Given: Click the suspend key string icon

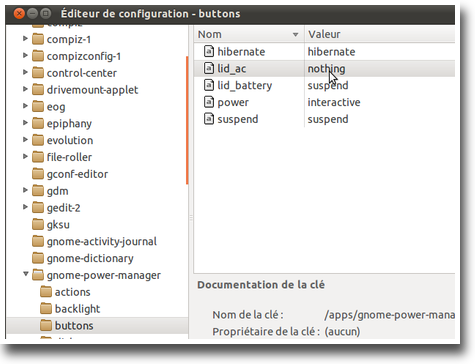Looking at the screenshot, I should 209,119.
